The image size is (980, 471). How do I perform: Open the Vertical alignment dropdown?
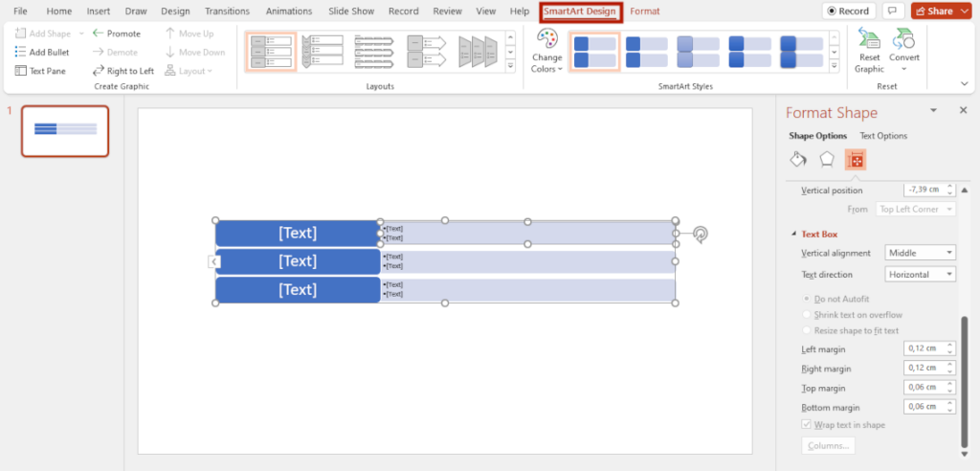[920, 253]
